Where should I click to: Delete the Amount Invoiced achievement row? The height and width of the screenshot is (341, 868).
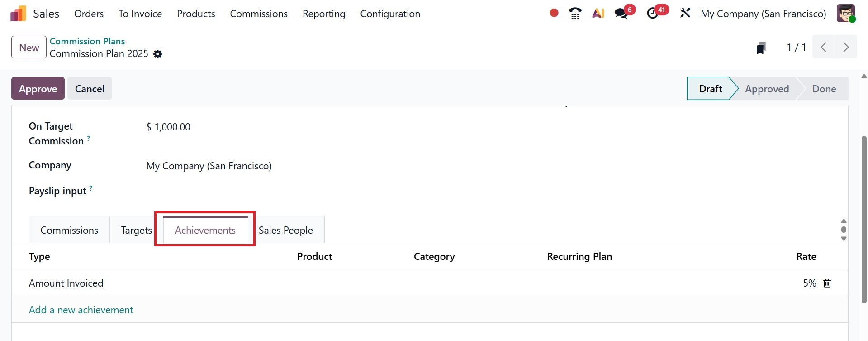pos(827,283)
